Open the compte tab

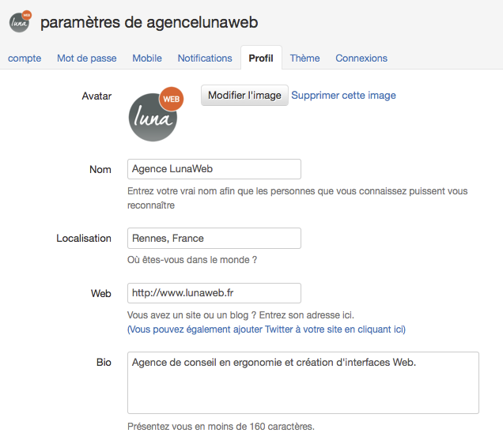click(x=25, y=58)
